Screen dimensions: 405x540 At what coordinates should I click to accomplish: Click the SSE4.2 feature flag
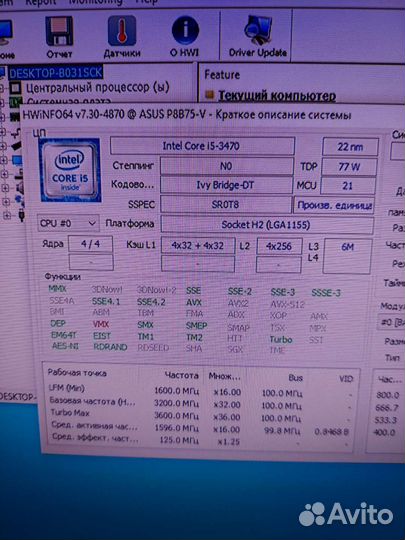pos(151,302)
